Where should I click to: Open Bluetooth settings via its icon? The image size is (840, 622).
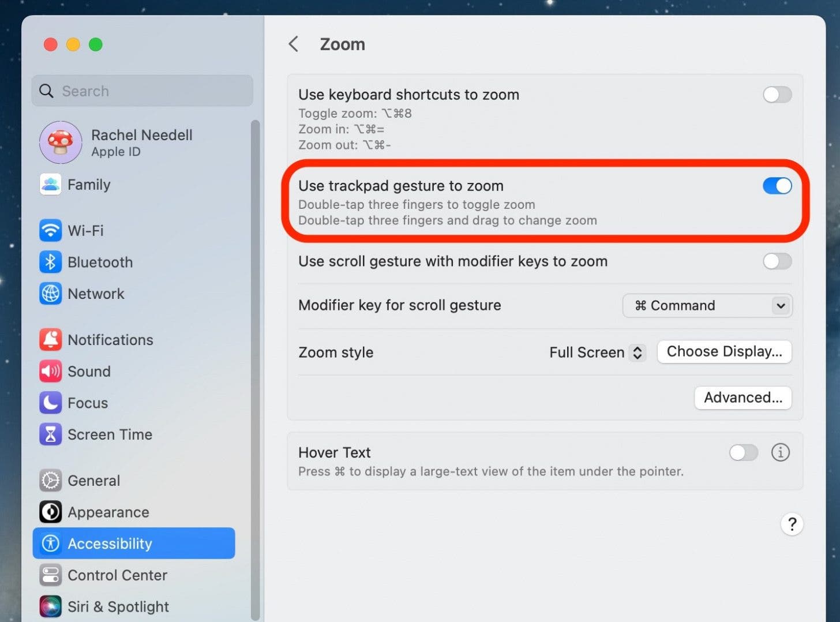[x=51, y=262]
